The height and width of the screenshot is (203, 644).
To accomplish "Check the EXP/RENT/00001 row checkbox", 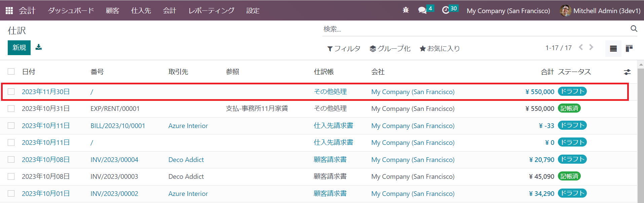I will point(11,109).
